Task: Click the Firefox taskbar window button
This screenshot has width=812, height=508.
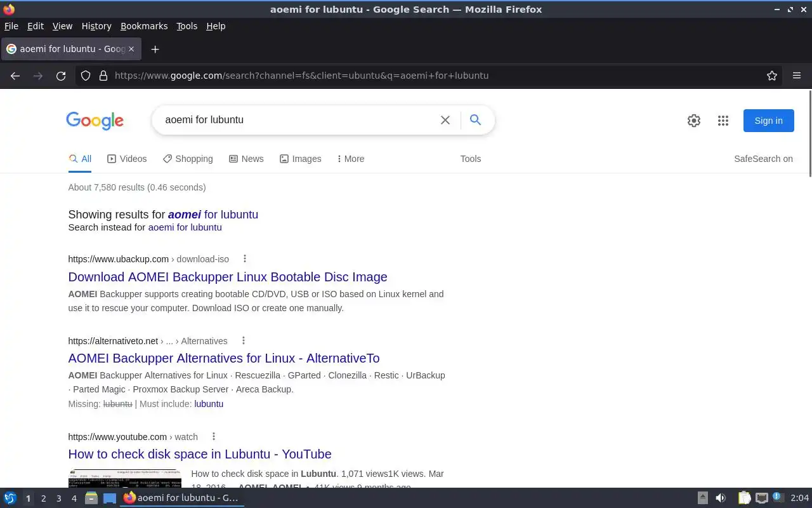Action: tap(182, 498)
